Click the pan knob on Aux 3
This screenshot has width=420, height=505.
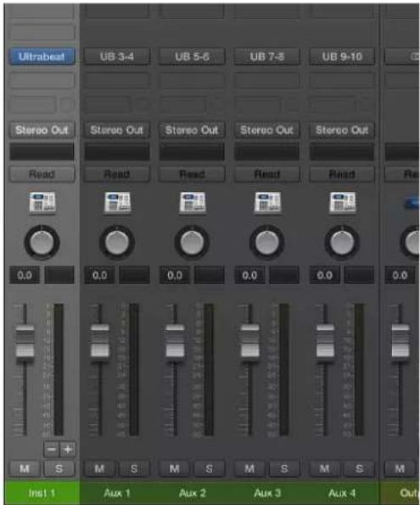(267, 243)
